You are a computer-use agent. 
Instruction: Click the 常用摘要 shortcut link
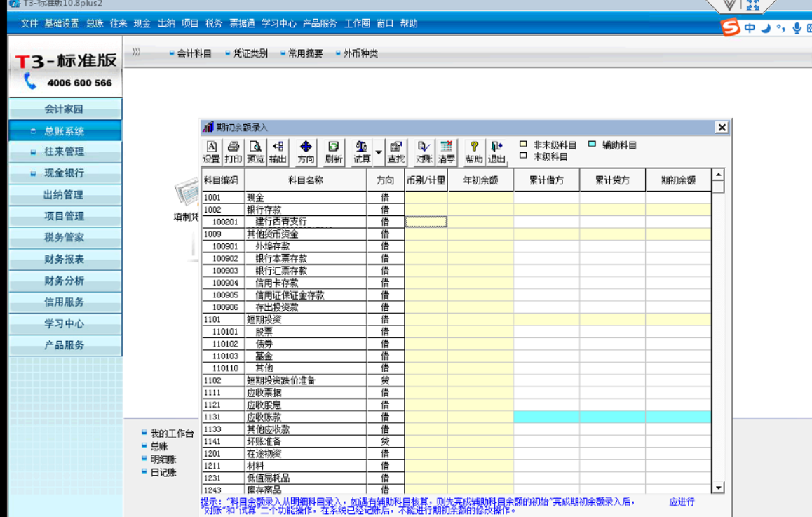[306, 53]
